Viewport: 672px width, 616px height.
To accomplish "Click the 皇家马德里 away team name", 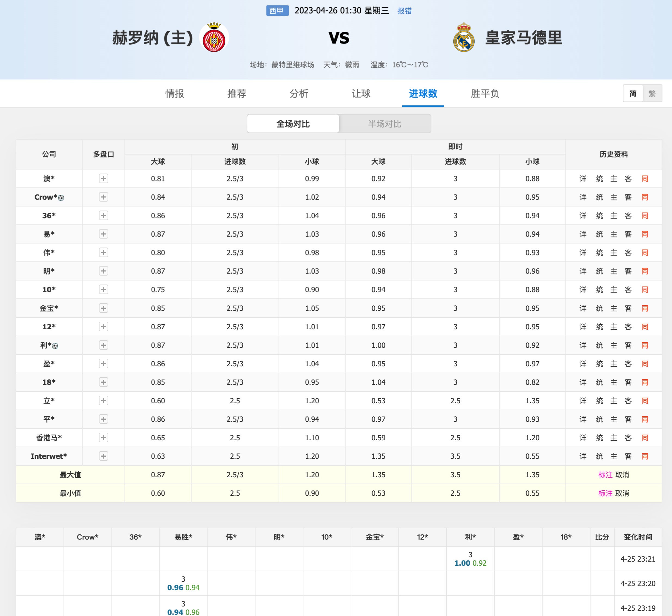I will 523,38.
